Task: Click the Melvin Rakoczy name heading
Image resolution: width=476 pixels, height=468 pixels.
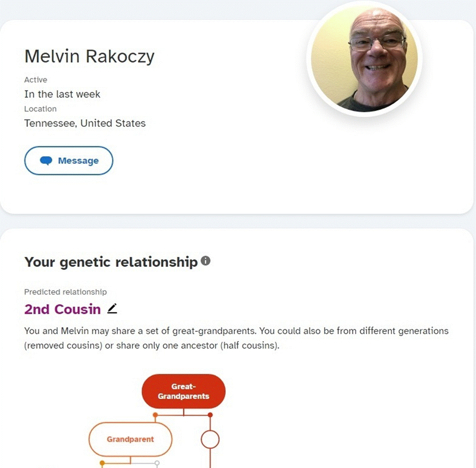Action: [90, 57]
